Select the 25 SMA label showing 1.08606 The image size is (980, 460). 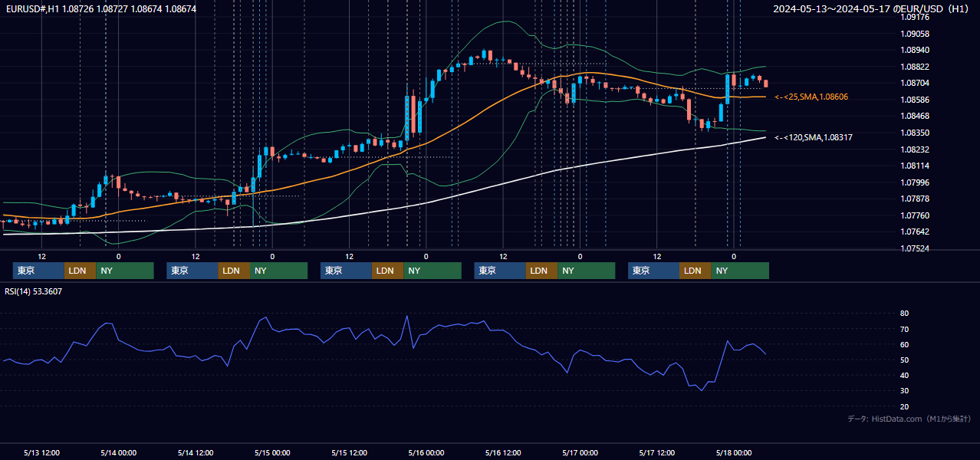point(811,97)
